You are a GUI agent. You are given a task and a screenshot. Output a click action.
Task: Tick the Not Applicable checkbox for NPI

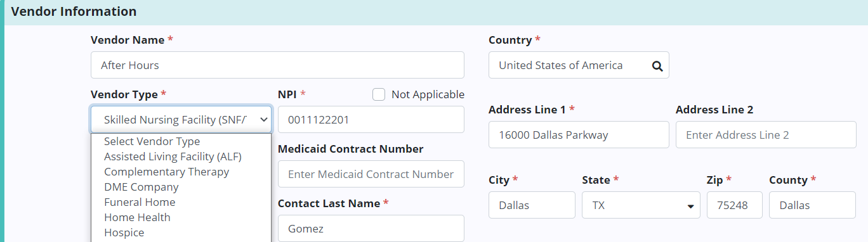tap(379, 94)
